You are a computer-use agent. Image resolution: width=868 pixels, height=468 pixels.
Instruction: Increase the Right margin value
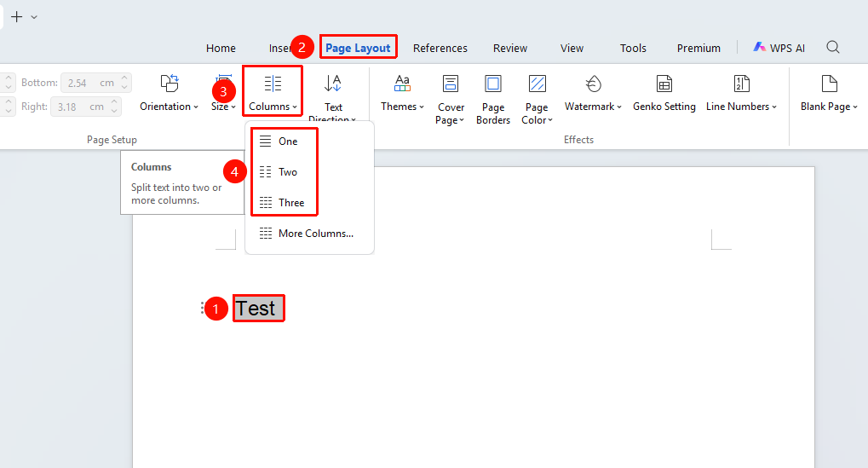(x=114, y=102)
